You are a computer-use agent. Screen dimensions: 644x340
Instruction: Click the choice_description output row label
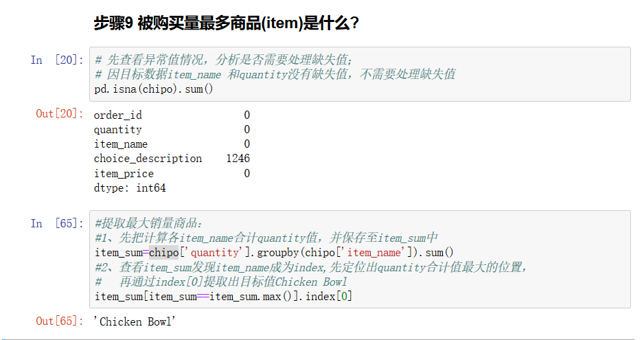148,159
